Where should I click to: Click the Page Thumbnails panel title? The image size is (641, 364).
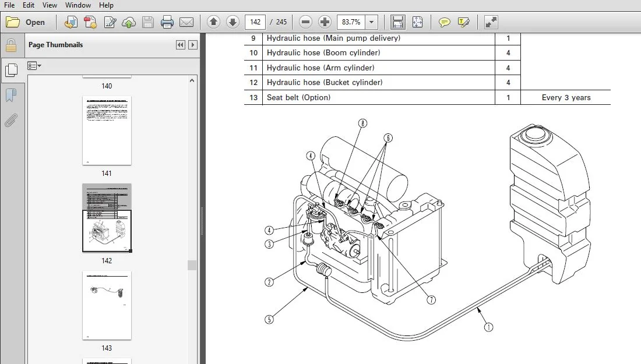click(x=55, y=45)
